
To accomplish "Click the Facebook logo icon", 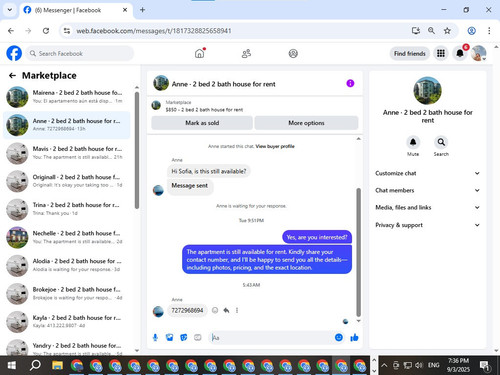I will 14,53.
